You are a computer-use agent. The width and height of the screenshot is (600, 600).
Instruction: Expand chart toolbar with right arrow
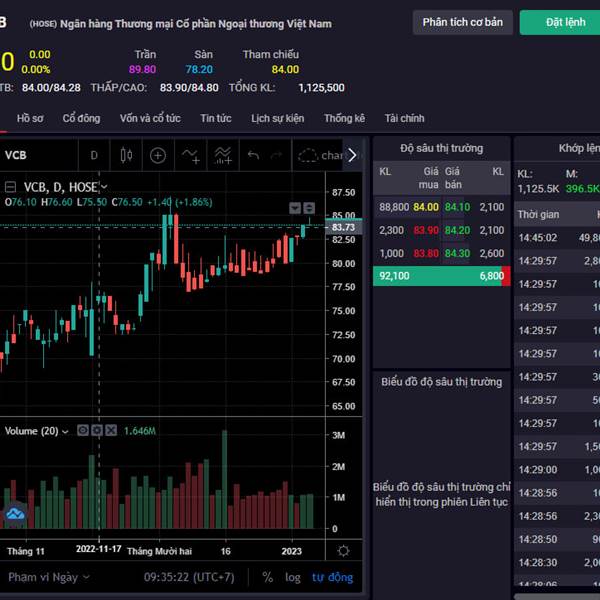coord(352,155)
